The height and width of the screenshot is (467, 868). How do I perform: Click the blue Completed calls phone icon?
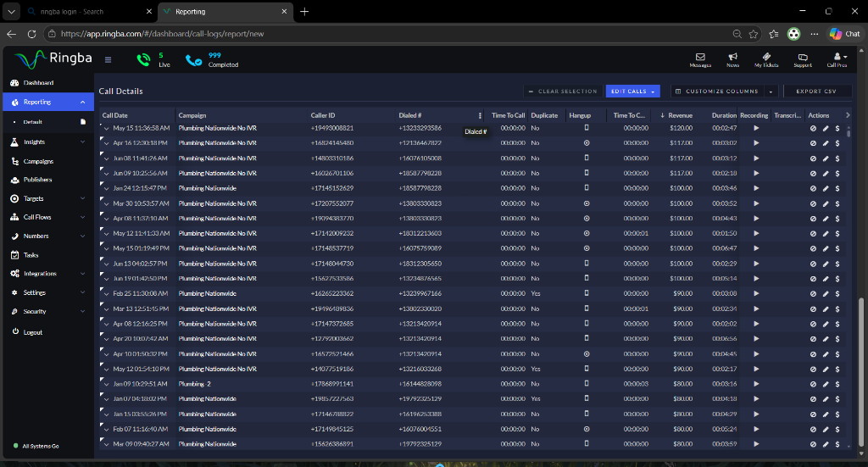pos(193,60)
